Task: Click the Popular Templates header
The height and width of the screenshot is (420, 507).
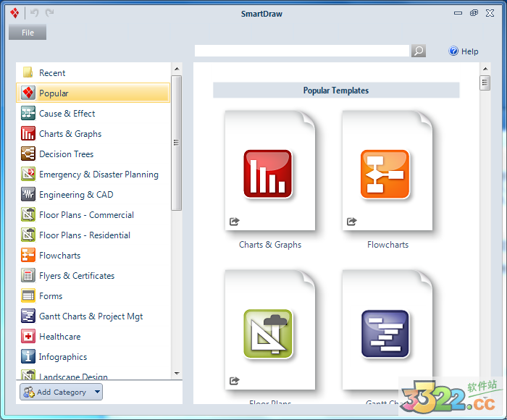Action: (x=336, y=91)
